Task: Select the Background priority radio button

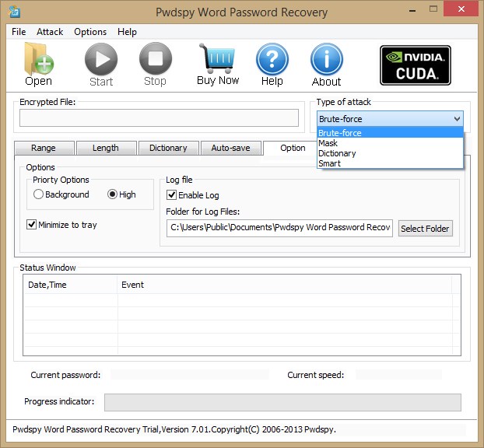Action: tap(38, 194)
